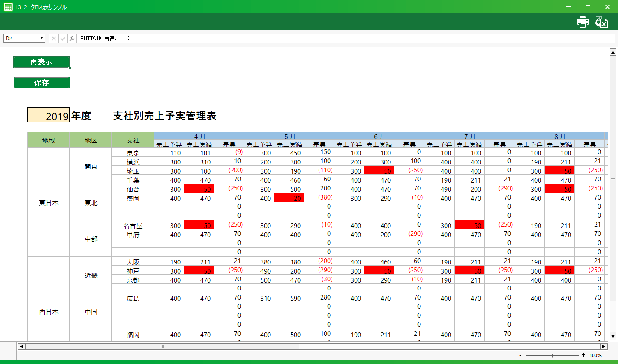
Task: Click the formula bar confirm checkmark icon
Action: [x=63, y=39]
